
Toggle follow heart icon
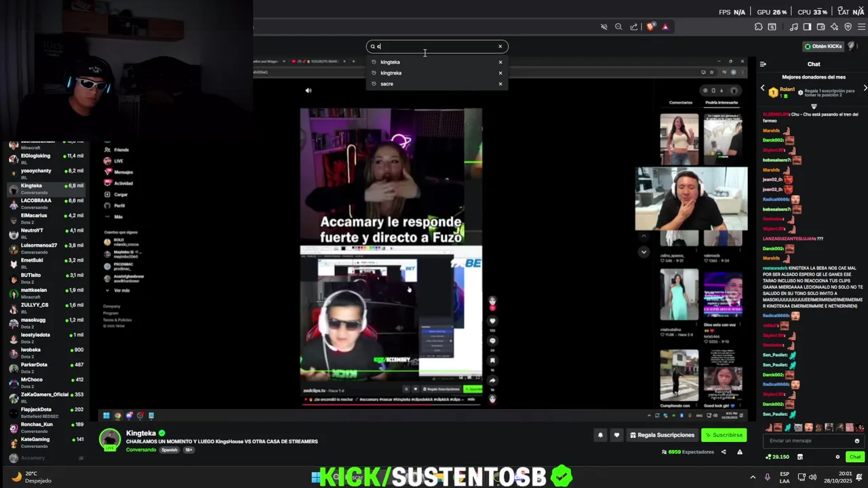tap(616, 435)
